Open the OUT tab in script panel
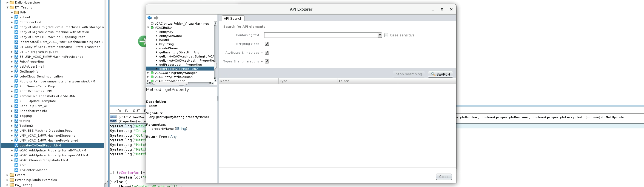This screenshot has width=644, height=187. click(136, 111)
